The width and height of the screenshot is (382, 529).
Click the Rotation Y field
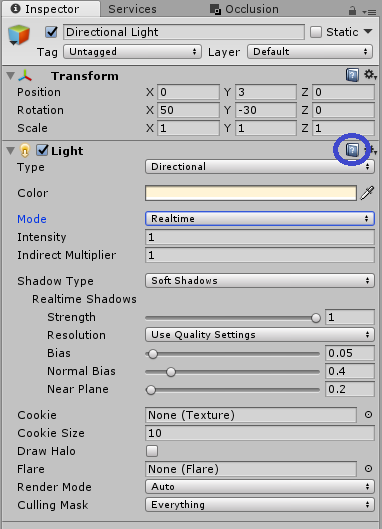pos(266,110)
